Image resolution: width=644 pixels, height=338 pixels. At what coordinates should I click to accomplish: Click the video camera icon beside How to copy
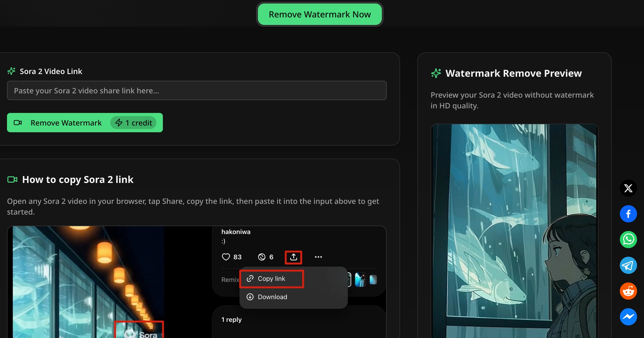12,179
